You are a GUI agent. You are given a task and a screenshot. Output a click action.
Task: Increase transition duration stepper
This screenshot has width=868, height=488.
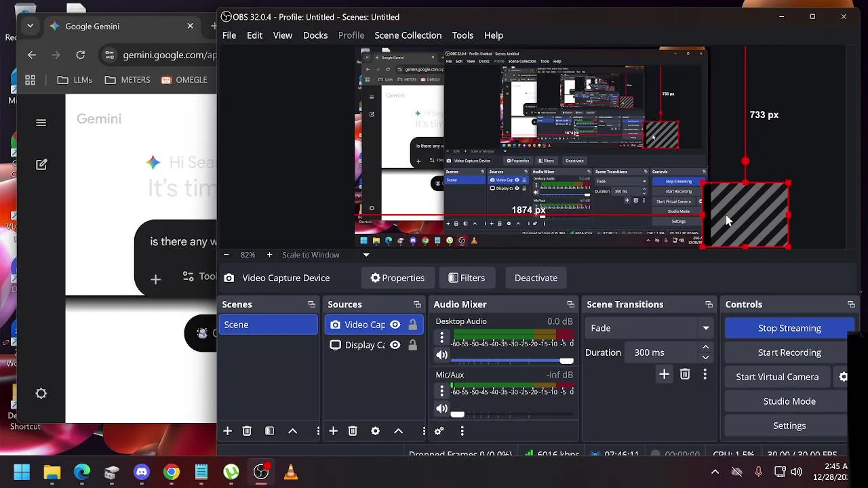pyautogui.click(x=705, y=348)
